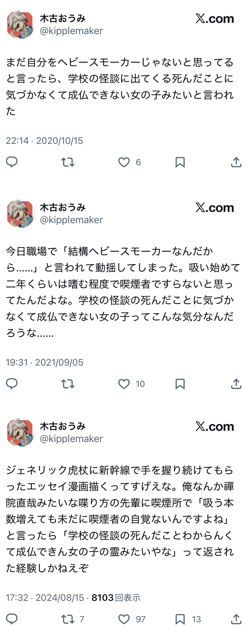Retweet the 2021/09/05 tweet
248x644 pixels.
(x=68, y=384)
